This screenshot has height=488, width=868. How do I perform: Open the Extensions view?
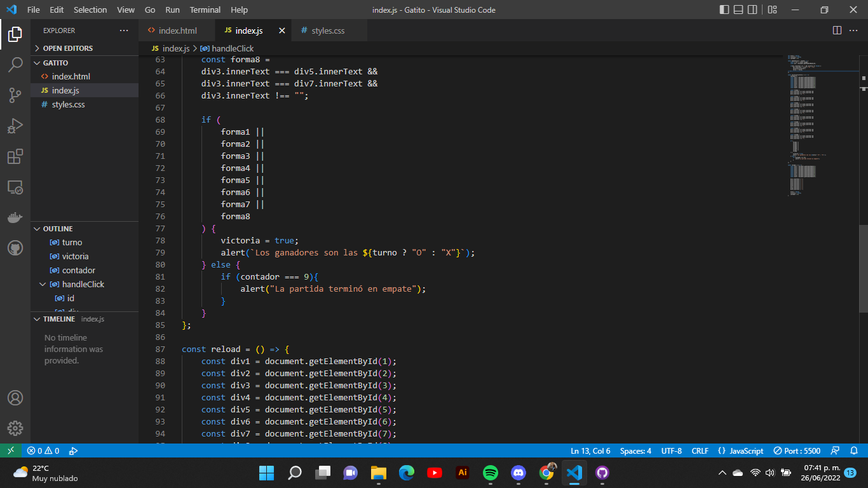15,156
